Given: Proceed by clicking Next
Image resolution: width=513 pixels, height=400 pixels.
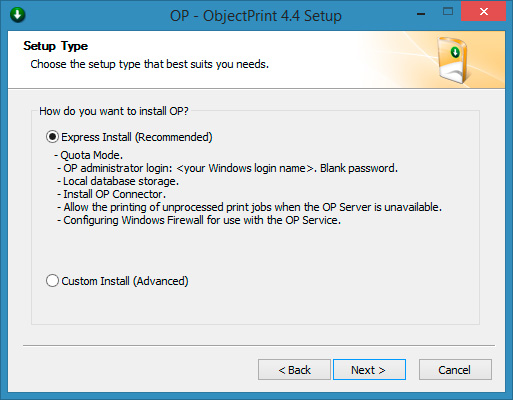Looking at the screenshot, I should point(369,370).
